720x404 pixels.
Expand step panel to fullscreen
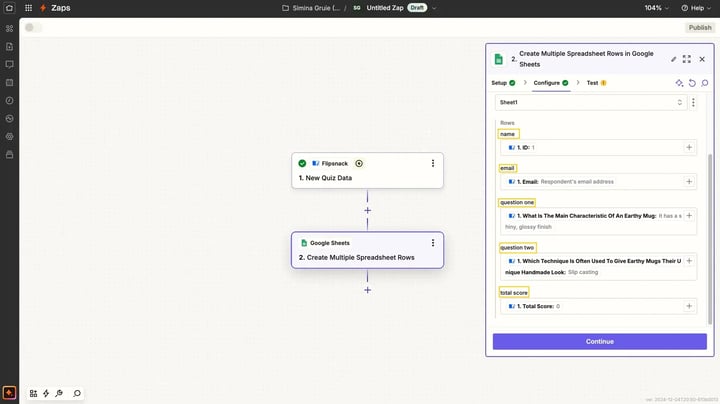[x=686, y=59]
